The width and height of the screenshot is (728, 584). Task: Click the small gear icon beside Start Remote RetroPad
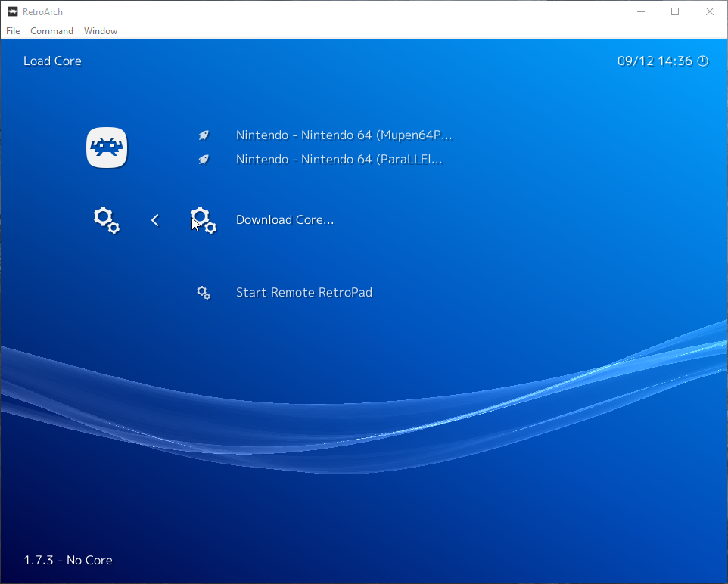tap(203, 293)
